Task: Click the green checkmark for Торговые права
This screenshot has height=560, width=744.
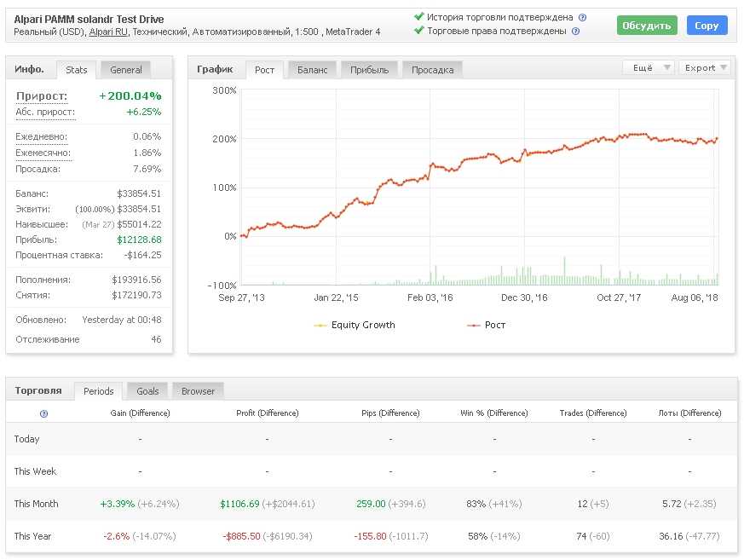Action: (418, 31)
